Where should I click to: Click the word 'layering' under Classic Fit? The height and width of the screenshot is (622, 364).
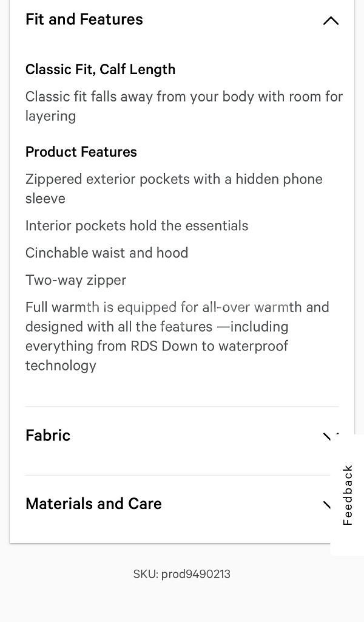50,116
